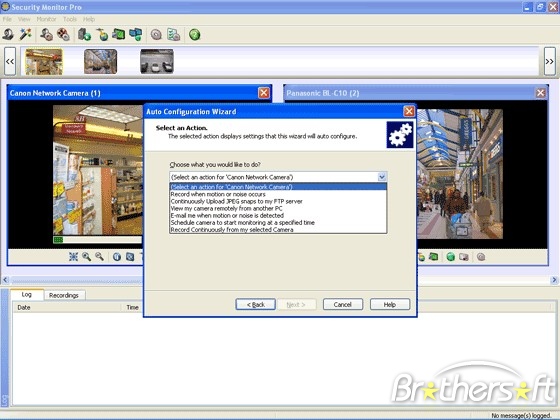
Task: Click the grayed-out Next button
Action: (296, 304)
